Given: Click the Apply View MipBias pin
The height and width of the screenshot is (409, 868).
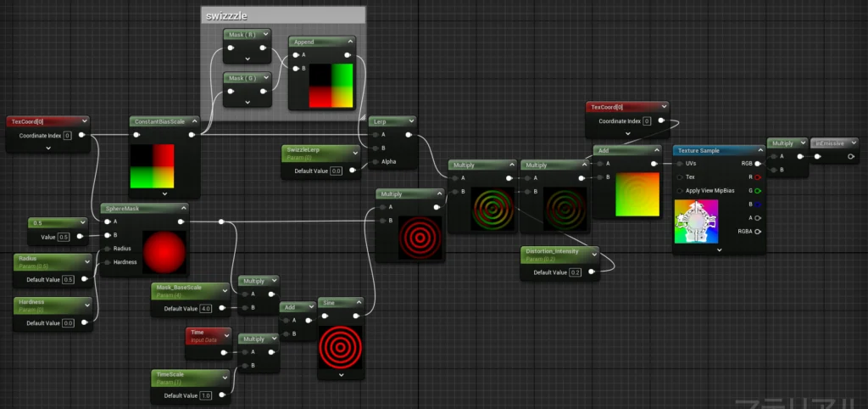Looking at the screenshot, I should 680,190.
